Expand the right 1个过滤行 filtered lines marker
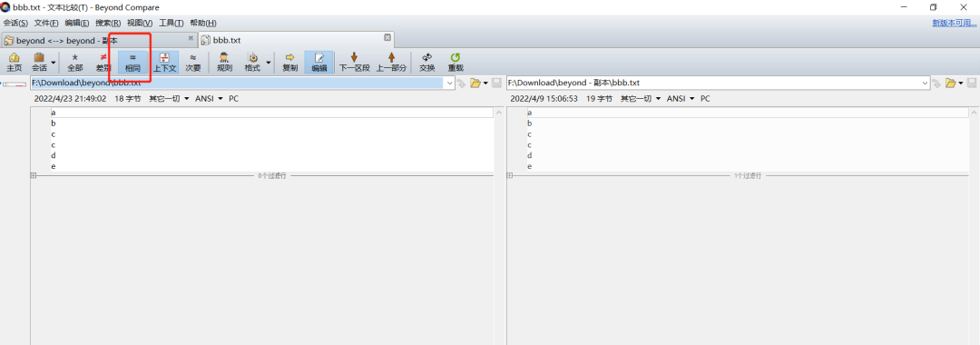 (x=509, y=175)
